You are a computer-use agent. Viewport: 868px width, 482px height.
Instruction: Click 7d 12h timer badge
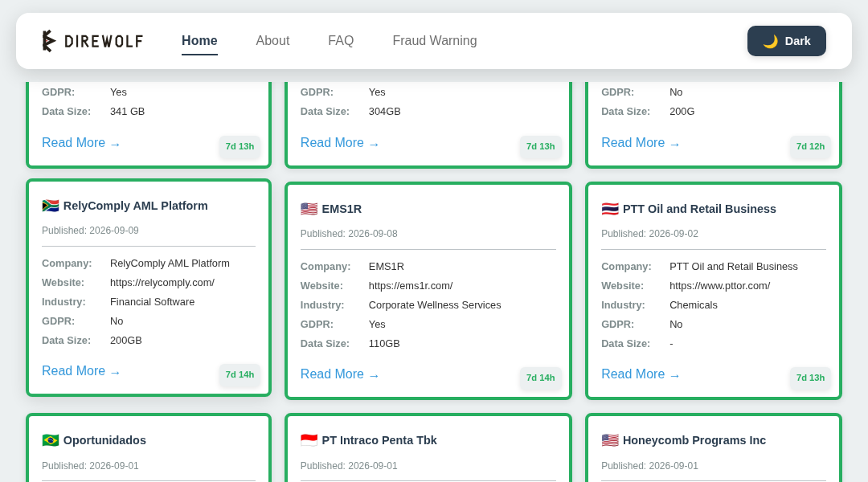click(810, 147)
